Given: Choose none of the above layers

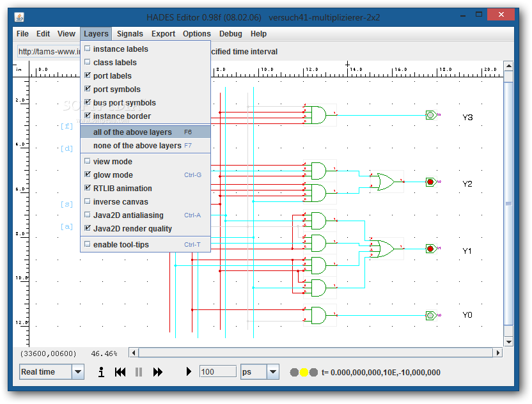Looking at the screenshot, I should point(145,146).
